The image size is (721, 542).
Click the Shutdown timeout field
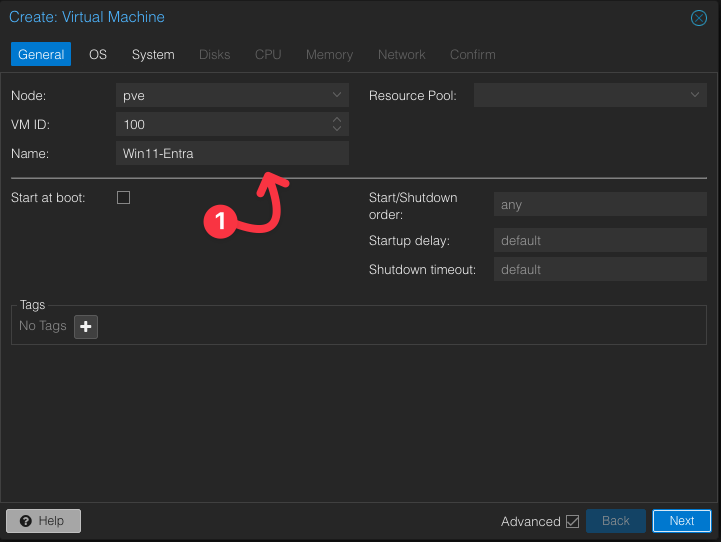coord(599,270)
